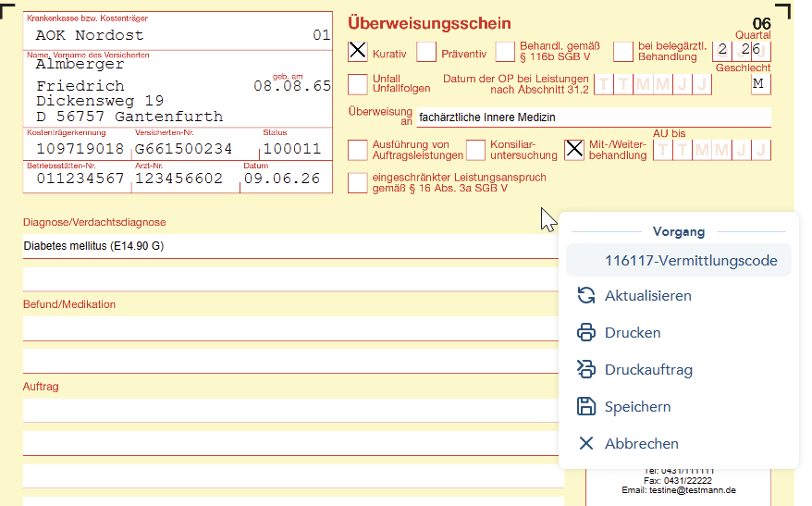Click the Status value 100011

tap(292, 149)
